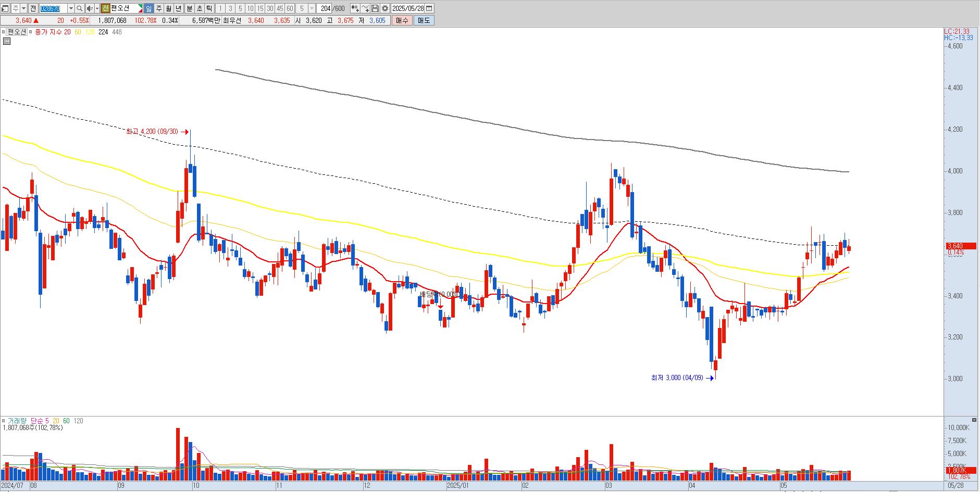Click the stock code input field 028670
Viewport: 980px width, 492px height.
click(54, 8)
